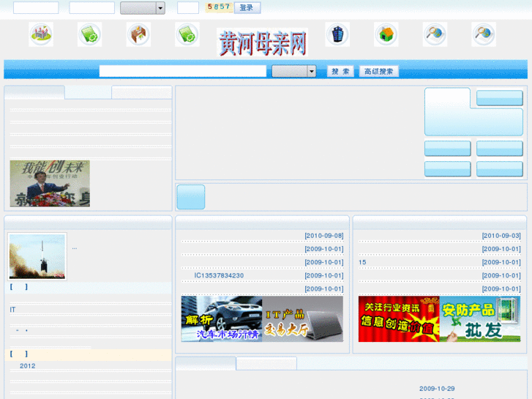Click the [2010-09-08] dated entry
The height and width of the screenshot is (399, 532).
tap(324, 236)
